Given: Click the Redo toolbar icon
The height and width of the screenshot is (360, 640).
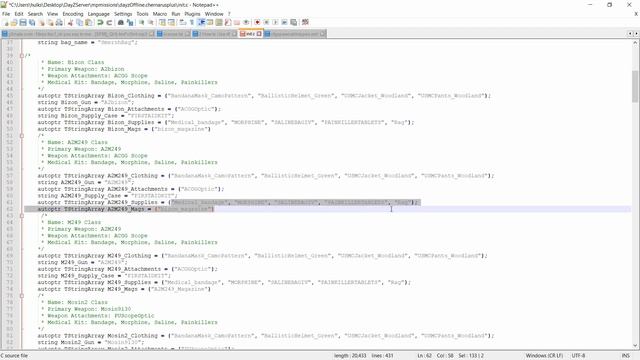Looking at the screenshot, I should point(109,22).
